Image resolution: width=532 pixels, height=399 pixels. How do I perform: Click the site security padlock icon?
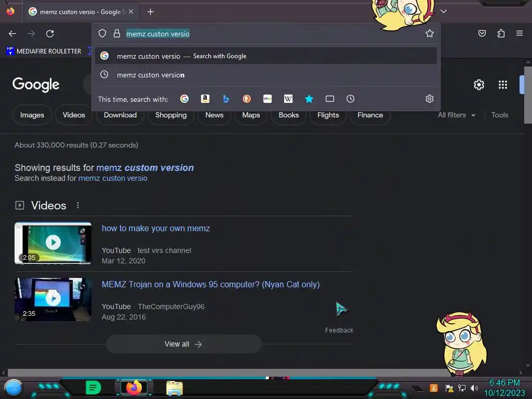pos(117,33)
